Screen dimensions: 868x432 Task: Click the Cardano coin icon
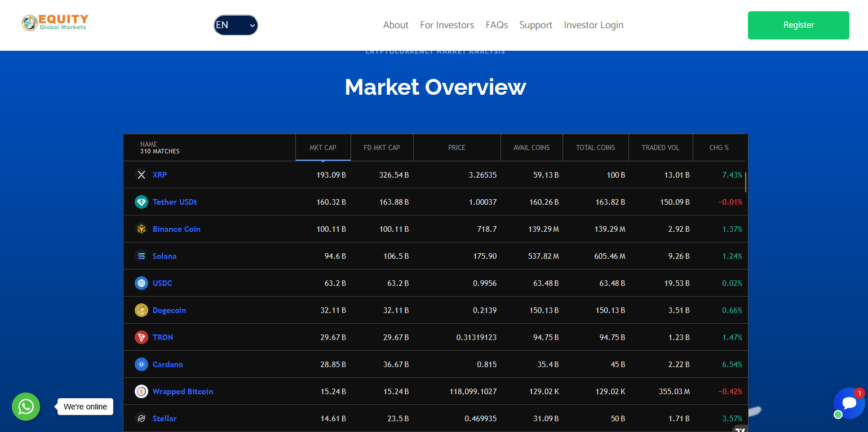point(141,364)
